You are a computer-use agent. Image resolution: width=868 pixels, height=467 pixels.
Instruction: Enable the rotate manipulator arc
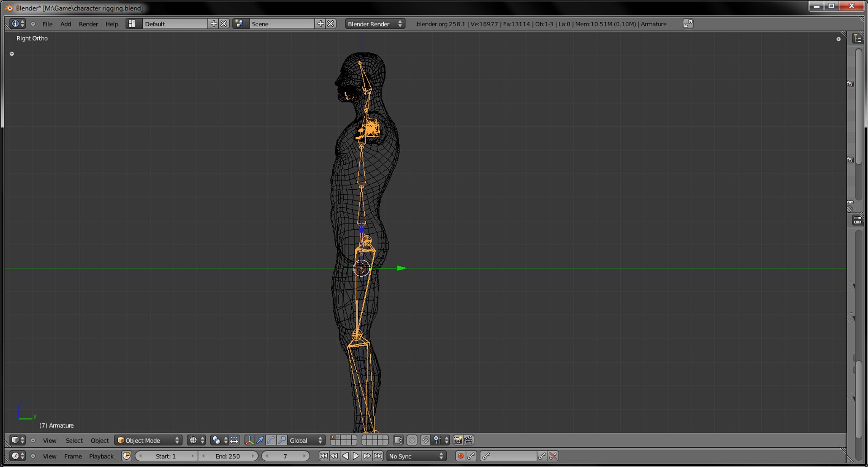point(271,440)
